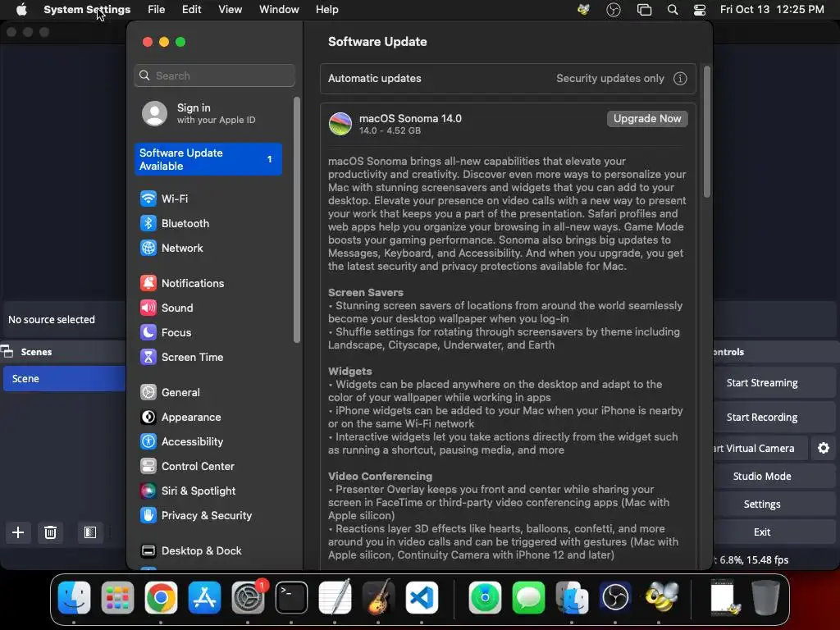
Task: Open Control Center in the menu bar
Action: point(700,10)
